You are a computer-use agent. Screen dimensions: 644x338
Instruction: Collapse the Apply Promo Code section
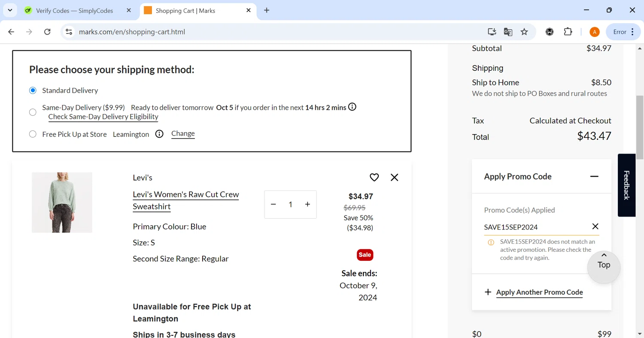(594, 176)
